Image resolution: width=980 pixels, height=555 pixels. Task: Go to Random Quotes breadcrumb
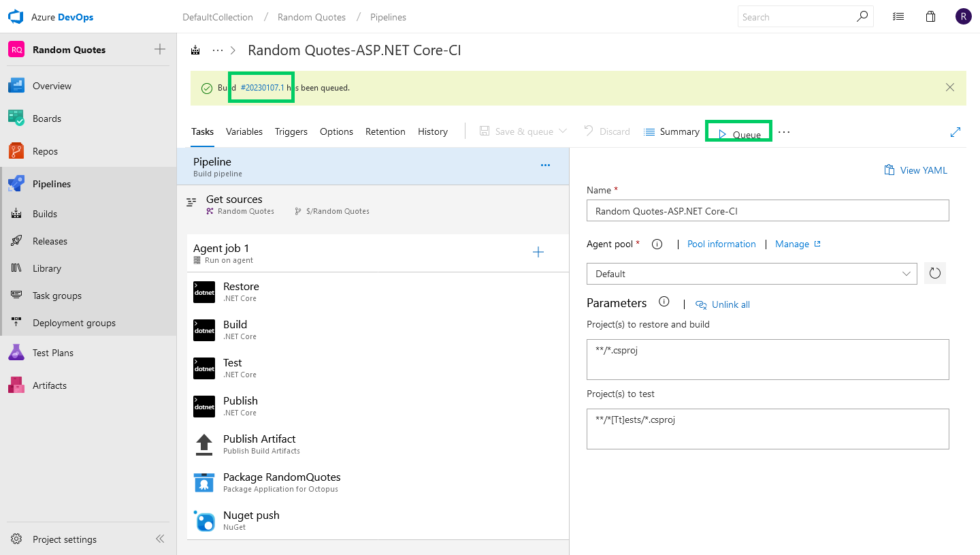[312, 17]
